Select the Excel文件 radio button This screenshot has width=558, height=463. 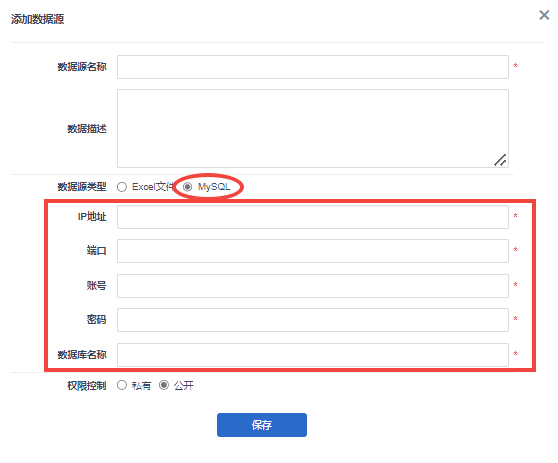(x=122, y=187)
